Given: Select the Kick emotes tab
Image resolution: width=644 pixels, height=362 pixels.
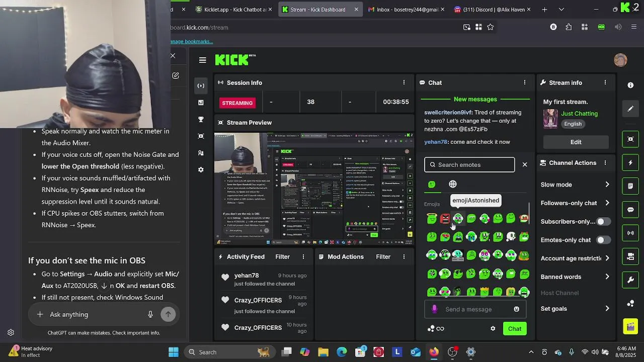Looking at the screenshot, I should (x=432, y=185).
